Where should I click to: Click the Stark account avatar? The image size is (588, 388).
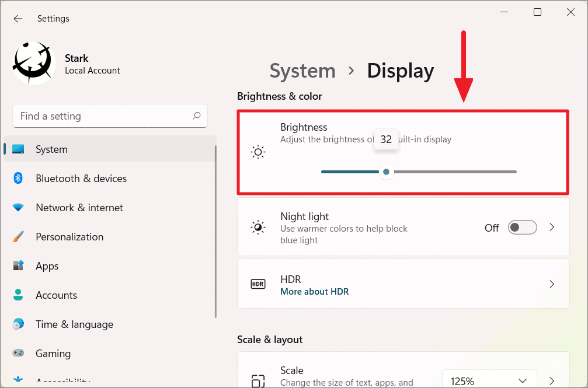tap(33, 62)
